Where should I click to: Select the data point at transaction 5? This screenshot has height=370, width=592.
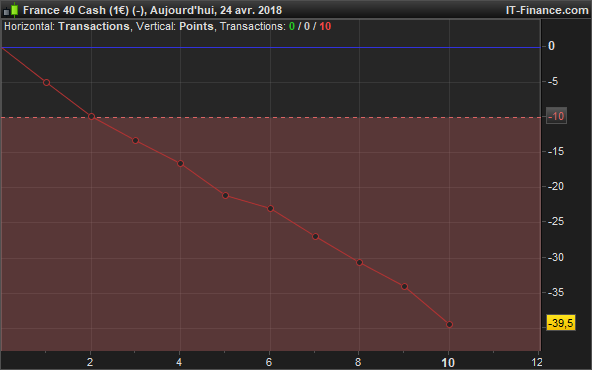225,195
